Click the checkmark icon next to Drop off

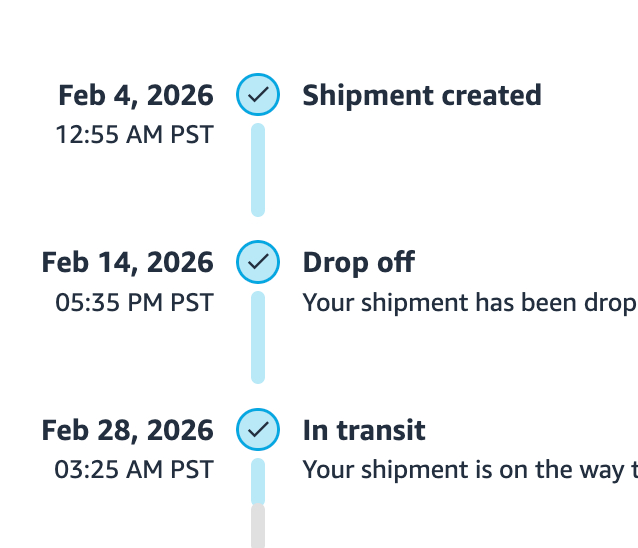click(x=258, y=262)
